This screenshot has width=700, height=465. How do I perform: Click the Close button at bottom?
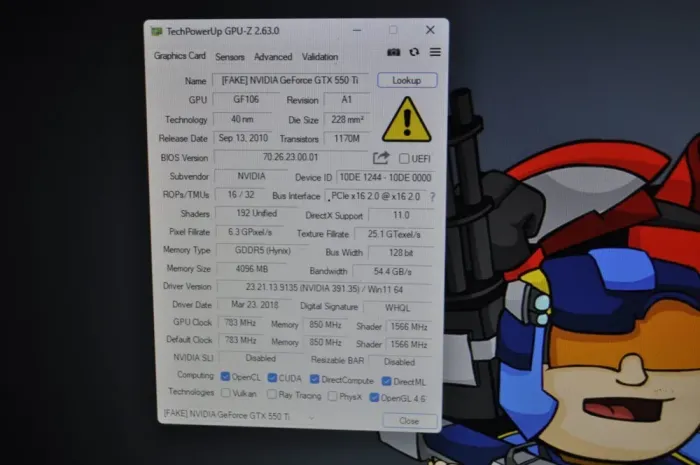pos(409,421)
